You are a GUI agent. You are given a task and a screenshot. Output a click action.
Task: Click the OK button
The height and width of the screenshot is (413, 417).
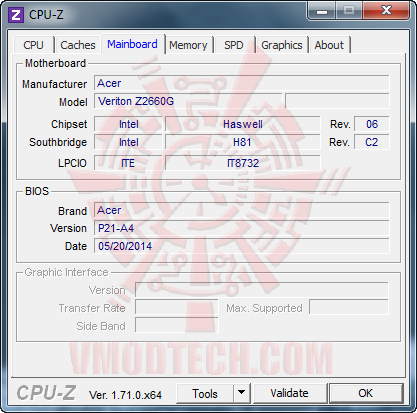(x=366, y=393)
